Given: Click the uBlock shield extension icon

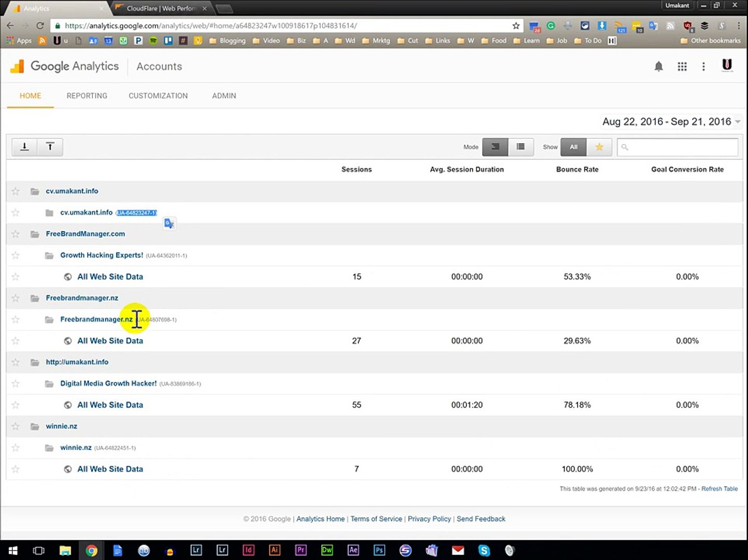Looking at the screenshot, I should 688,25.
